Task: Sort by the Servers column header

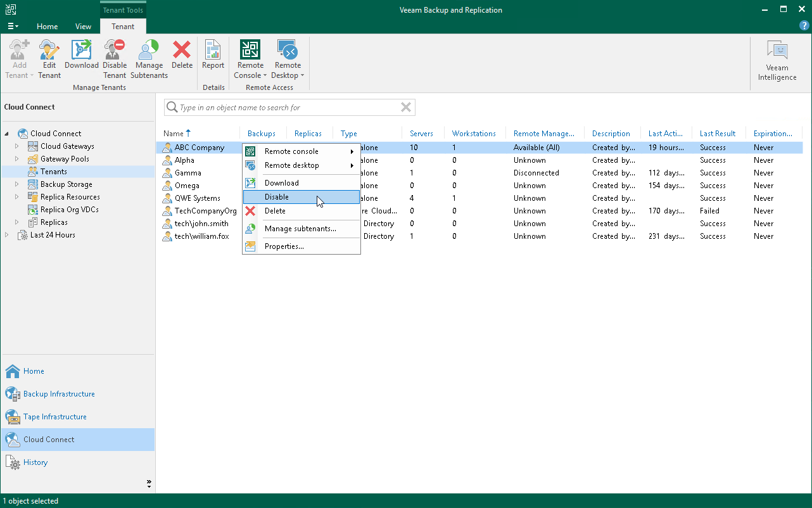Action: click(422, 134)
